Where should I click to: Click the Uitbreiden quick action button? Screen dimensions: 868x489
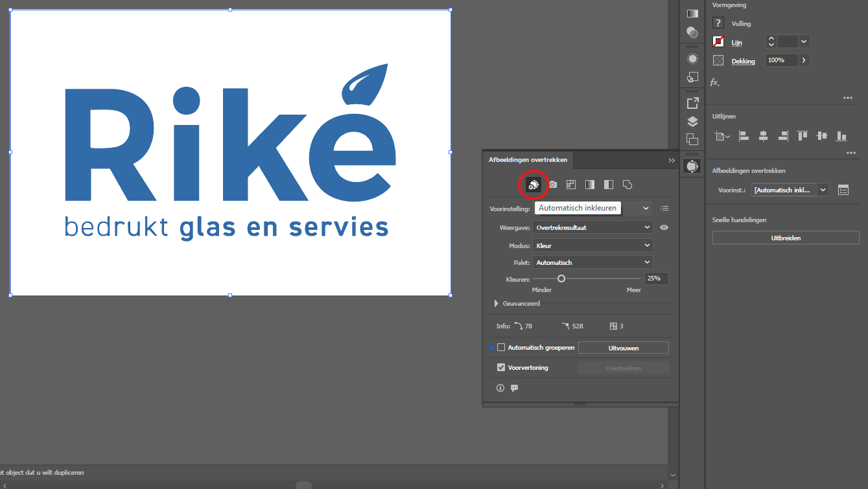pos(785,238)
